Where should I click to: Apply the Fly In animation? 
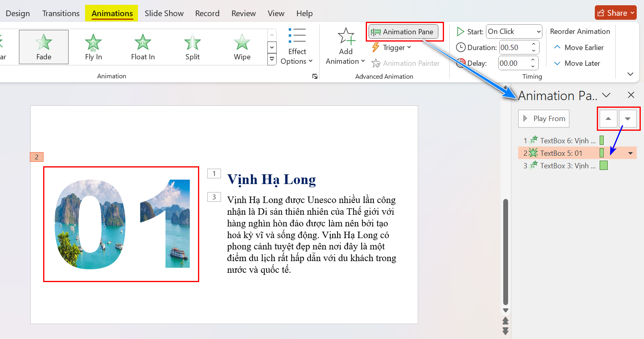pos(93,47)
